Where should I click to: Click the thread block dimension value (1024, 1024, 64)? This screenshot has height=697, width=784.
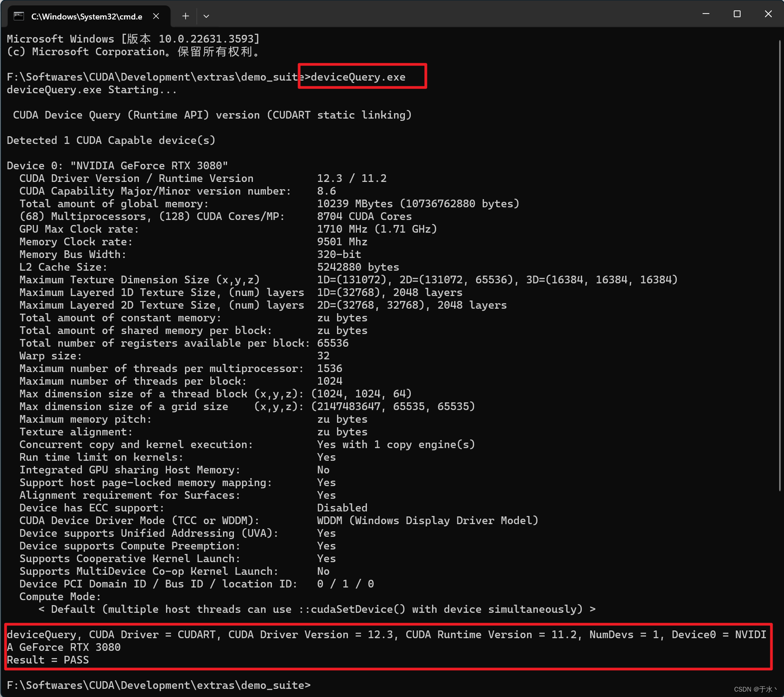[x=361, y=394]
